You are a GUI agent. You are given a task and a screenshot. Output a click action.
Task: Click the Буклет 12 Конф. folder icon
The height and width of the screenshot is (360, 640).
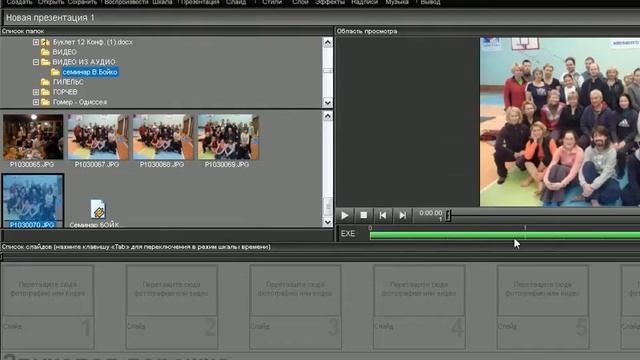45,42
